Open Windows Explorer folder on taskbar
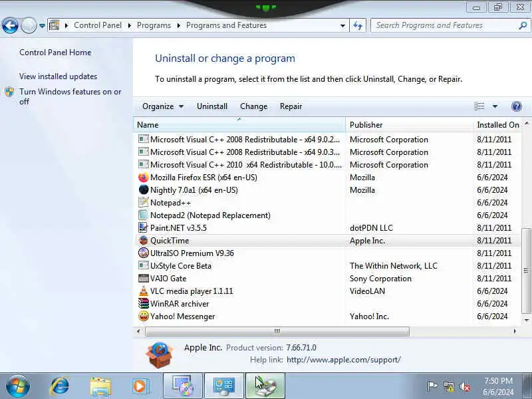532x399 pixels. 100,387
